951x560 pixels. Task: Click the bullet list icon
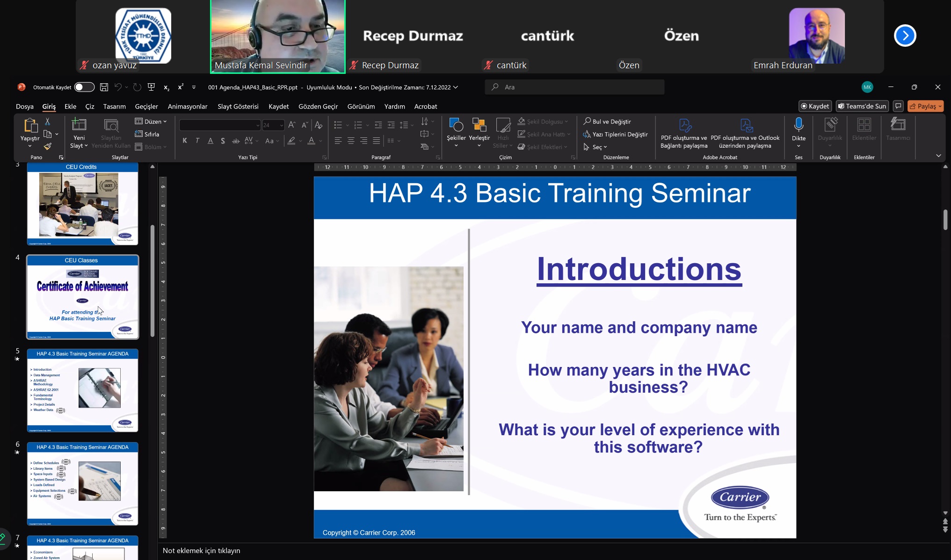tap(338, 125)
